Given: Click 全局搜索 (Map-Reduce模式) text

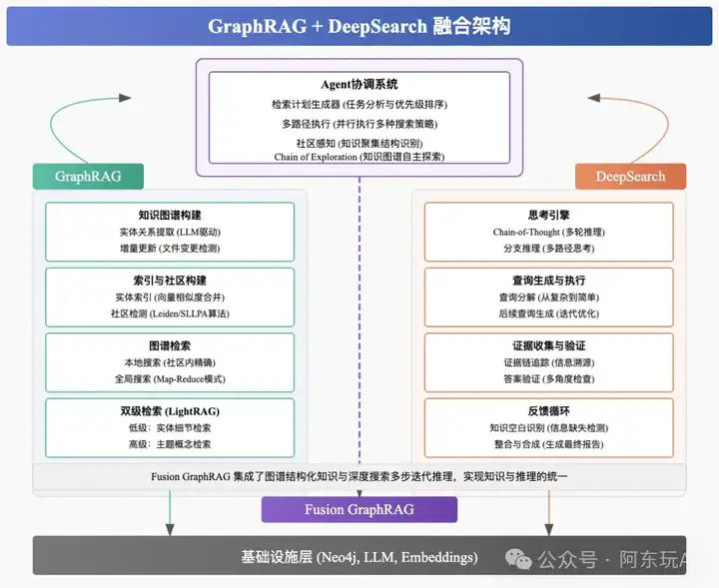Looking at the screenshot, I should point(170,379).
